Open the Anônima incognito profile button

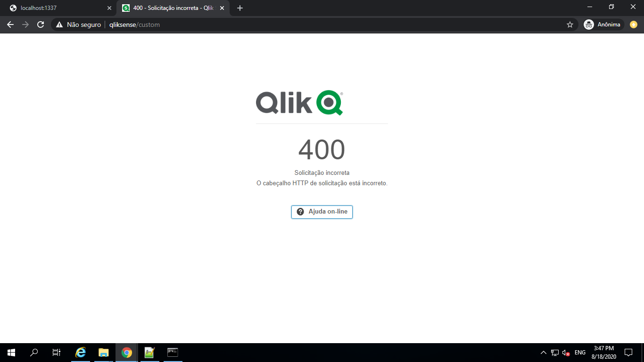point(603,25)
